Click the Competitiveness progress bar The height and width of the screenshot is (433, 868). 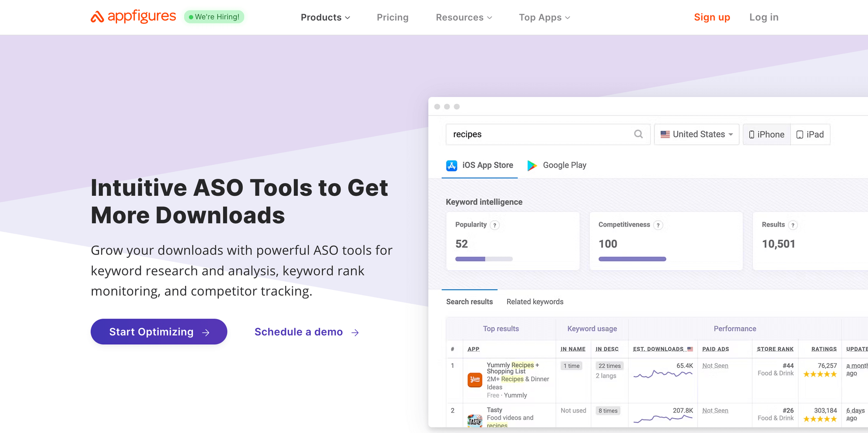(x=632, y=259)
